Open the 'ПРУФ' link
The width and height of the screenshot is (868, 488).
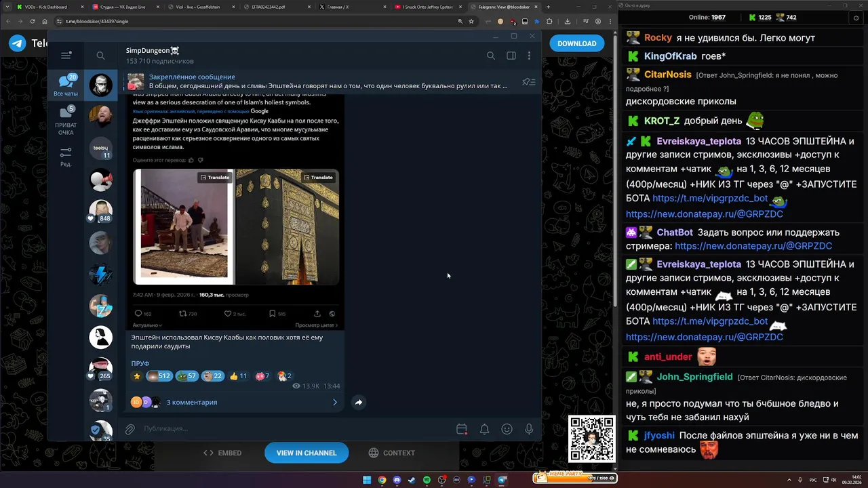[140, 364]
